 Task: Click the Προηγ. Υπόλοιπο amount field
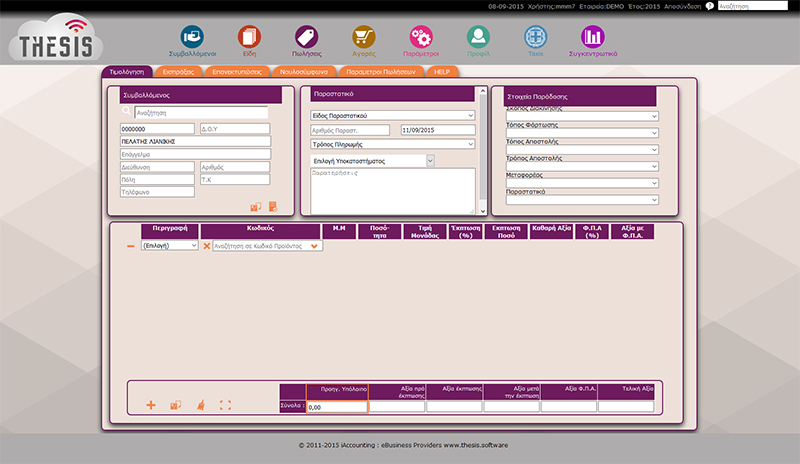click(337, 407)
